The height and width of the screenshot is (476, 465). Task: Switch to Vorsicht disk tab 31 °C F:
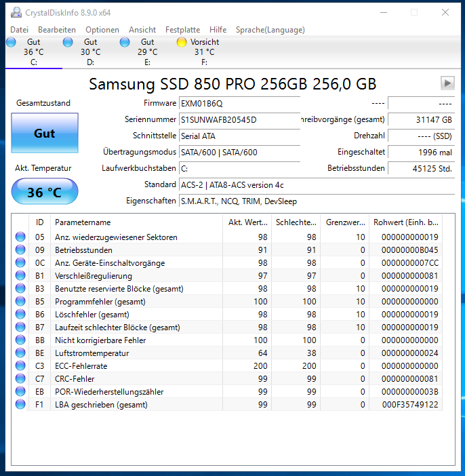(204, 52)
